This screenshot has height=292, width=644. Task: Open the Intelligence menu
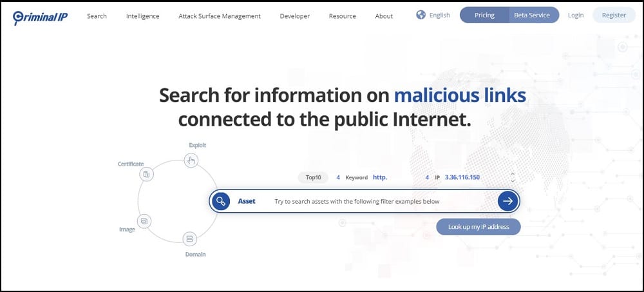pyautogui.click(x=142, y=16)
